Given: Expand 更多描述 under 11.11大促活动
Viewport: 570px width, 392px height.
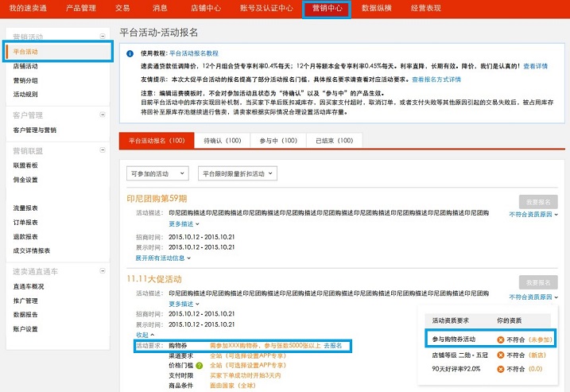Looking at the screenshot, I should [184, 304].
